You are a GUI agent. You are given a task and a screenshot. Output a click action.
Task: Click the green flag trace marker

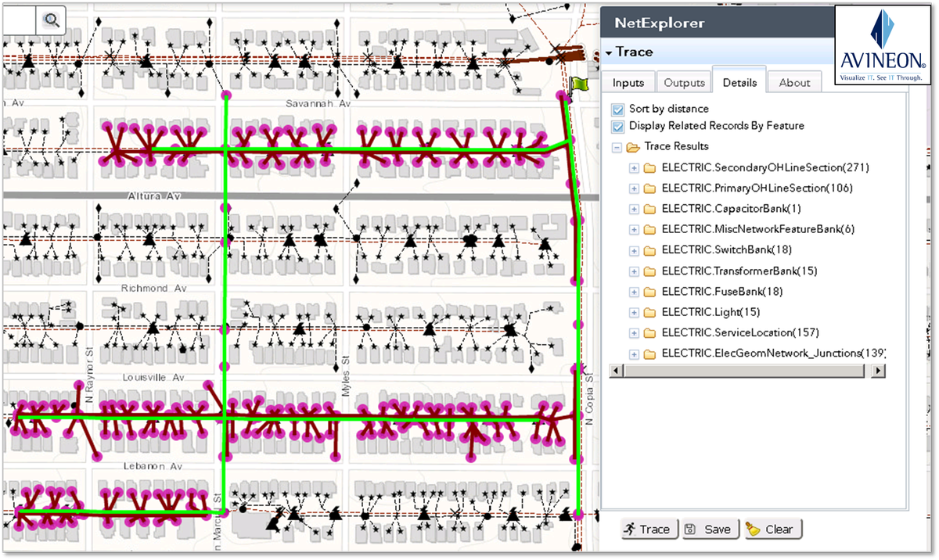pos(578,84)
